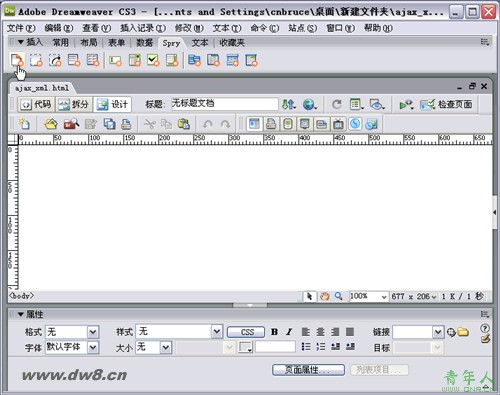Insert Spry XML Data Set icon
This screenshot has width=500, height=395.
17,60
